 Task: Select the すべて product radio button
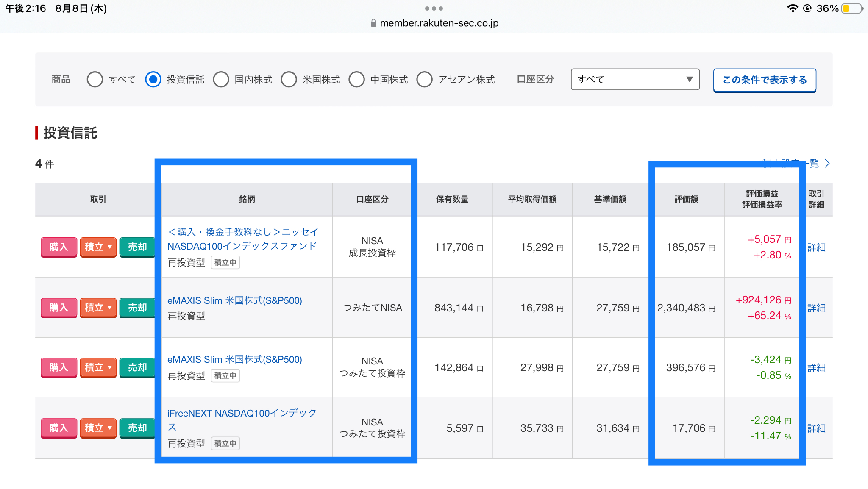click(x=95, y=79)
